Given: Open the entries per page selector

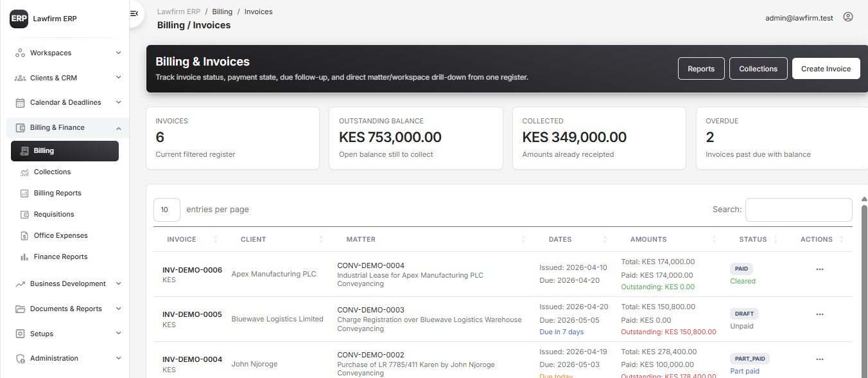Looking at the screenshot, I should coord(166,210).
